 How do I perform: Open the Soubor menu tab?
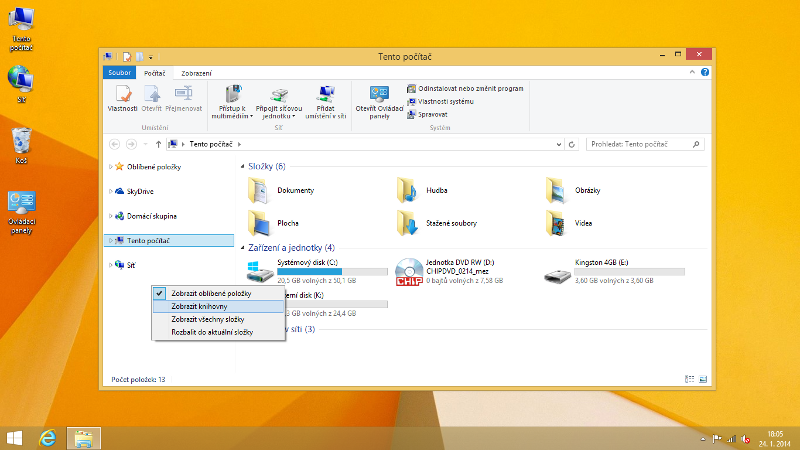[x=120, y=73]
